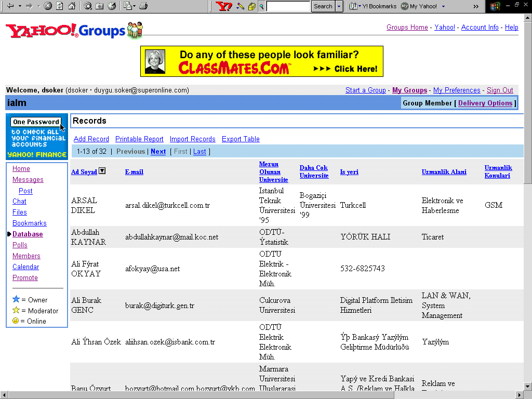
Task: Open the Printable Report link
Action: pyautogui.click(x=139, y=139)
